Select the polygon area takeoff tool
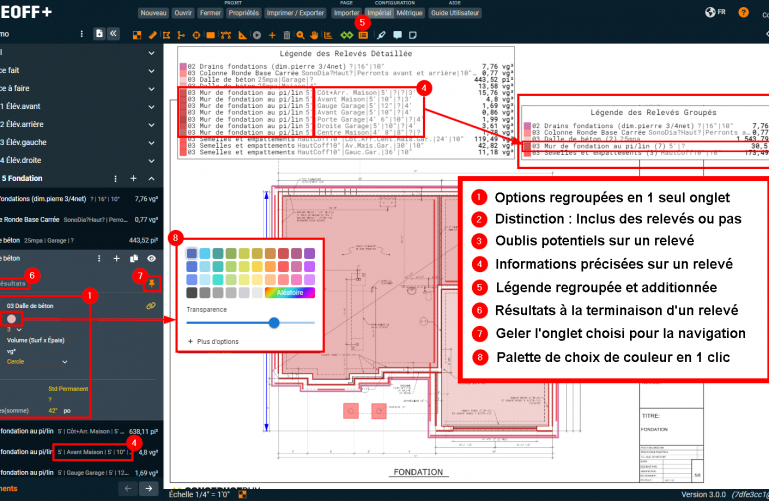This screenshot has height=501, width=769. [x=167, y=35]
